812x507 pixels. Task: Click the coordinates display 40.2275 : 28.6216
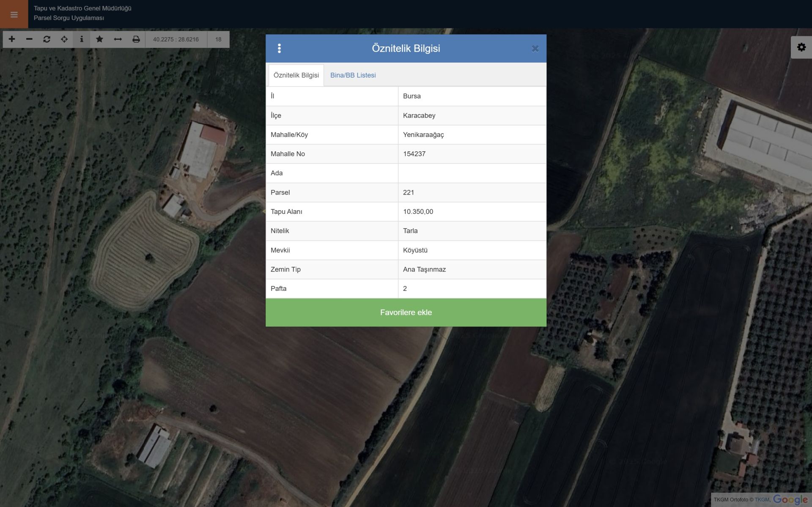176,39
